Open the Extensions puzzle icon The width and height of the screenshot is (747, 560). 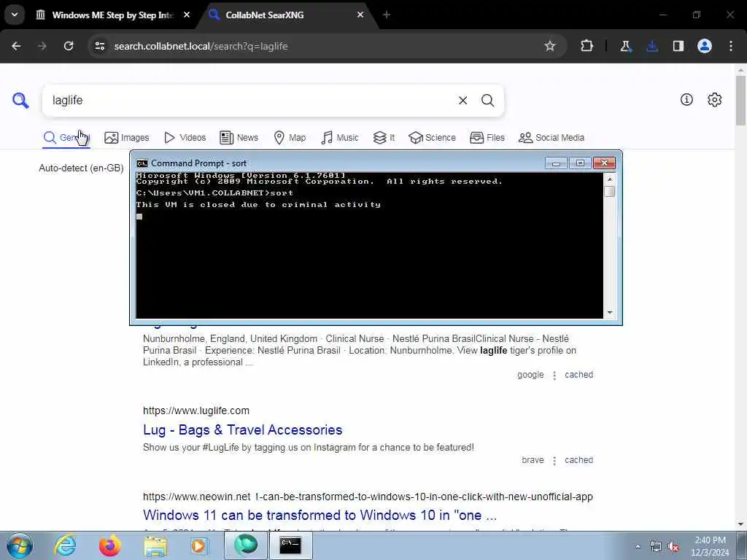(587, 46)
